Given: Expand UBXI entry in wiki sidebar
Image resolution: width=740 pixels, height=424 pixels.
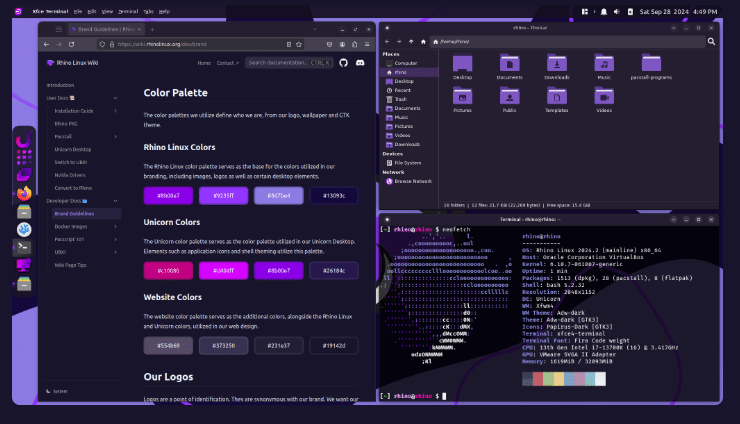Looking at the screenshot, I should (x=115, y=252).
